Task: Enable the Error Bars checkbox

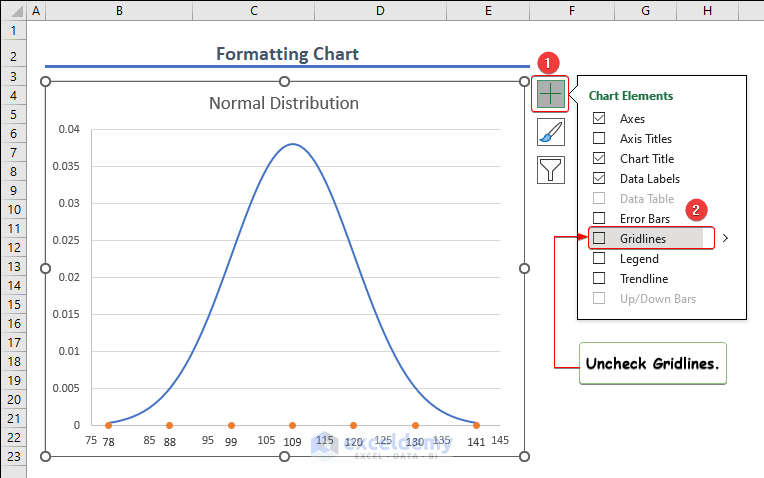Action: click(x=599, y=219)
